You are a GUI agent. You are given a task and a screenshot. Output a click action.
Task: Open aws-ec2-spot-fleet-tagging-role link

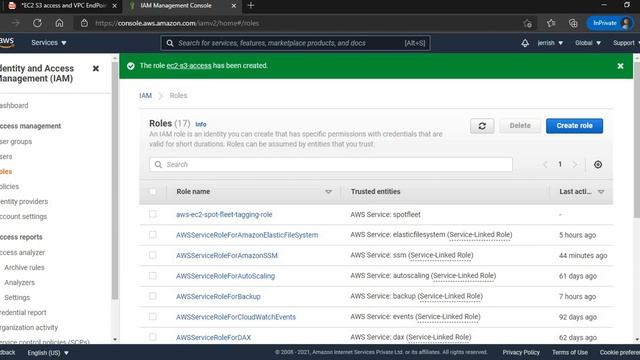[x=224, y=214]
